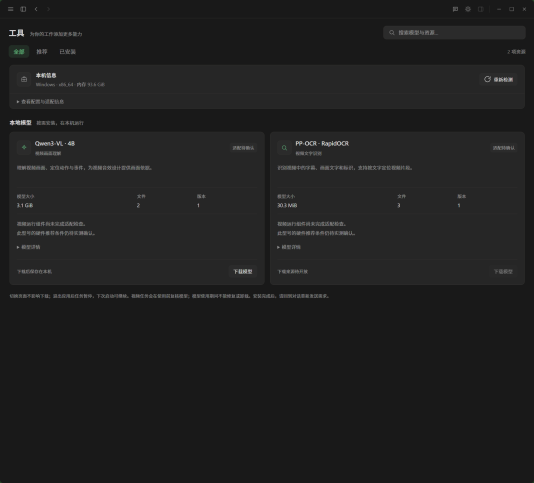Click the PP-OCR · RapidOCR title

322,144
